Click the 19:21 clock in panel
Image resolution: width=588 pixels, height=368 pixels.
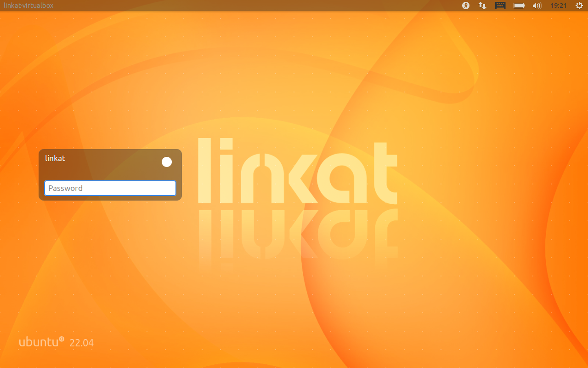[558, 6]
